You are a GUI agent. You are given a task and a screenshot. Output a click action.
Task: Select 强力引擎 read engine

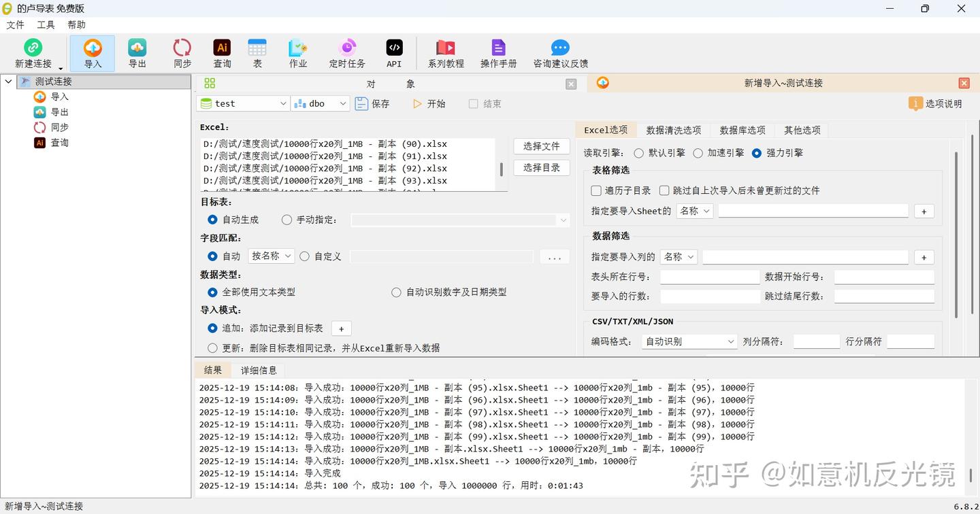coord(757,153)
